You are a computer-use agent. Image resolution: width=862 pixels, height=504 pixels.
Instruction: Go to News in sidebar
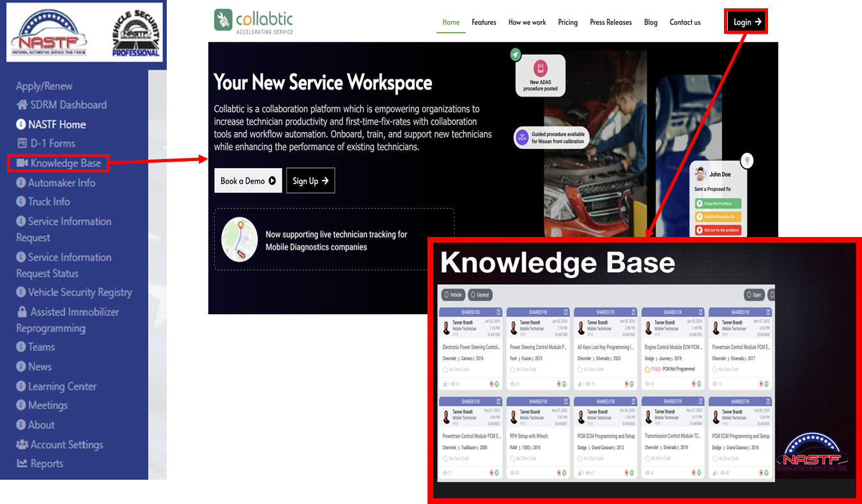34,367
